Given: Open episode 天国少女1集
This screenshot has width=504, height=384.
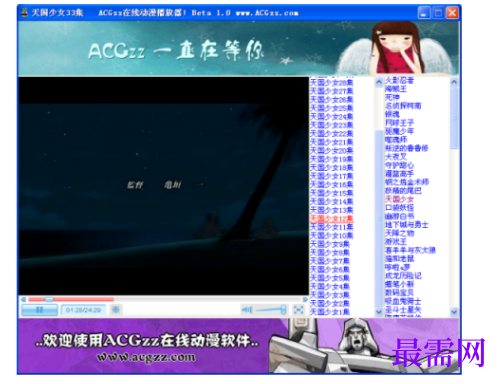Looking at the screenshot, I should point(330,312).
